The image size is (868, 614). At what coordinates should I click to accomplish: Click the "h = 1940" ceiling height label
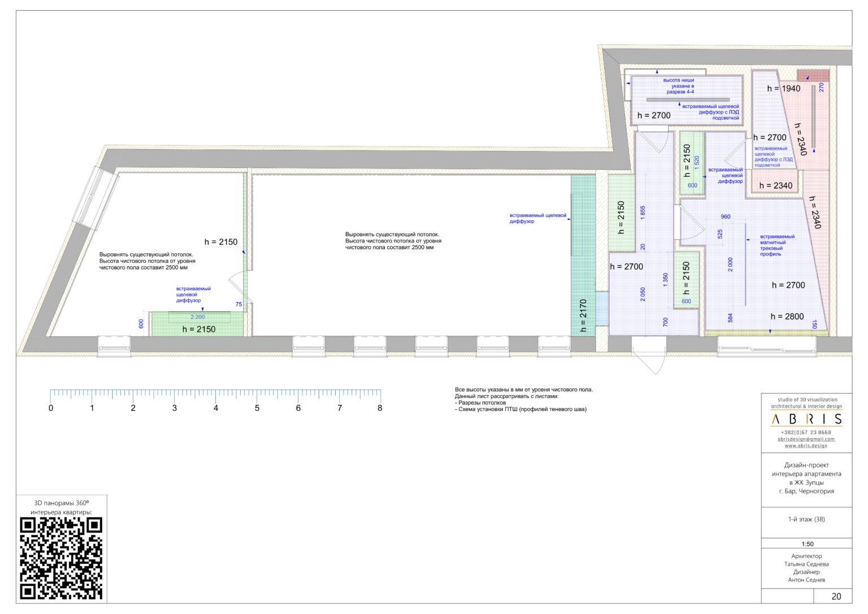point(784,88)
